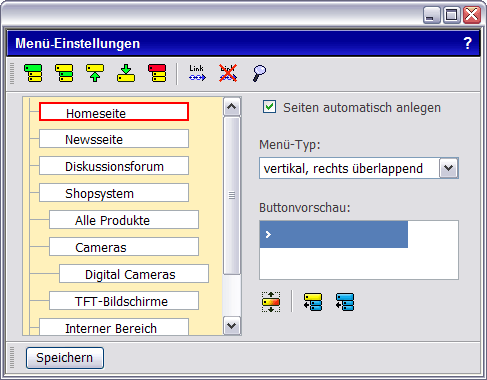Select the Diskussionsforum menu entry
487x380 pixels.
coord(114,166)
